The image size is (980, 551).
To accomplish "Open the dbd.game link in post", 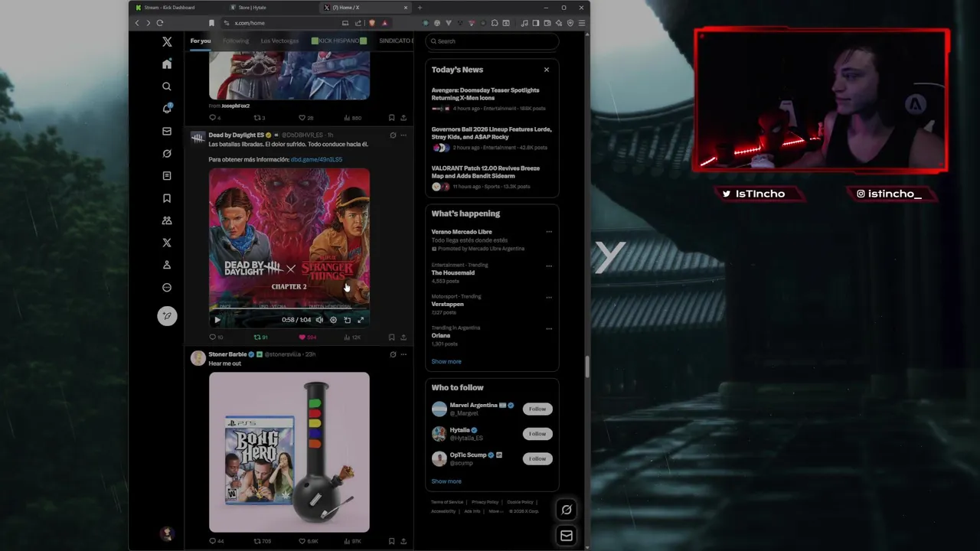I will coord(316,159).
